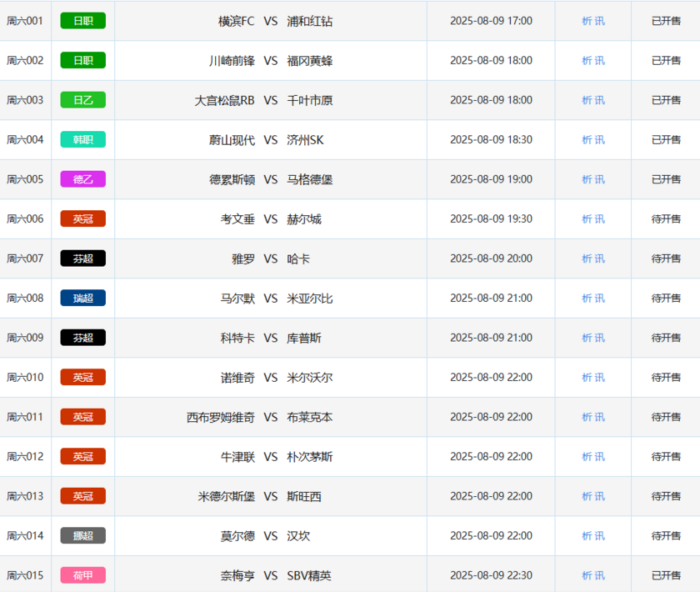Open 析讯 for 马尔默 vs 米亚尔比

point(593,299)
